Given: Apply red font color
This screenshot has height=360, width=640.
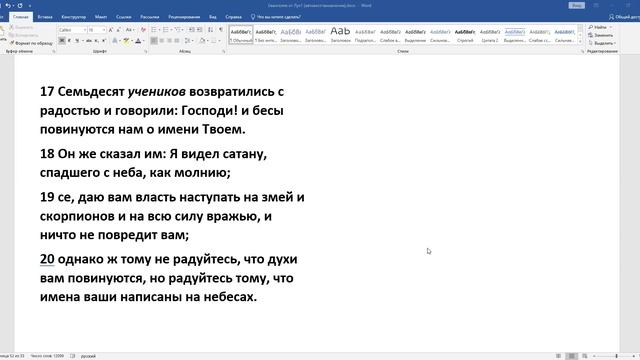Looking at the screenshot, I should coord(138,41).
